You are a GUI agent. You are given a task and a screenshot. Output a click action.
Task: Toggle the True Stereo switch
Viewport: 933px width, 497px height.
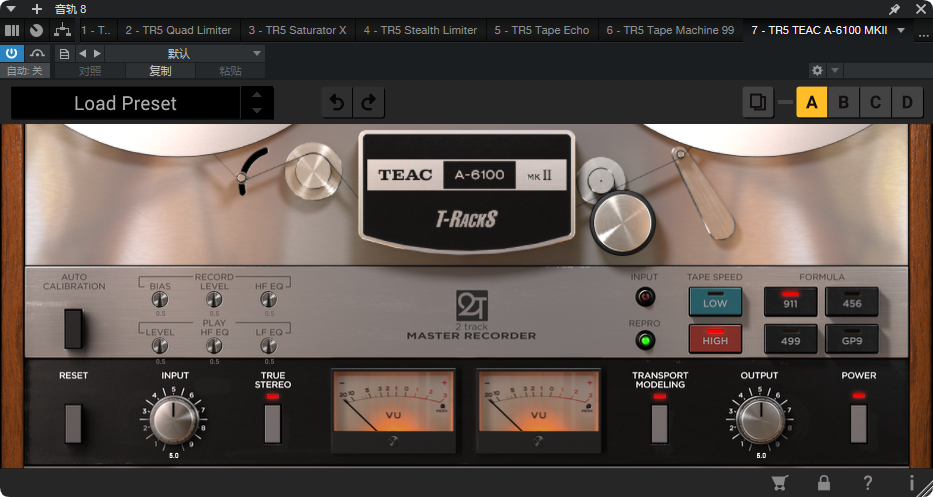click(x=273, y=422)
